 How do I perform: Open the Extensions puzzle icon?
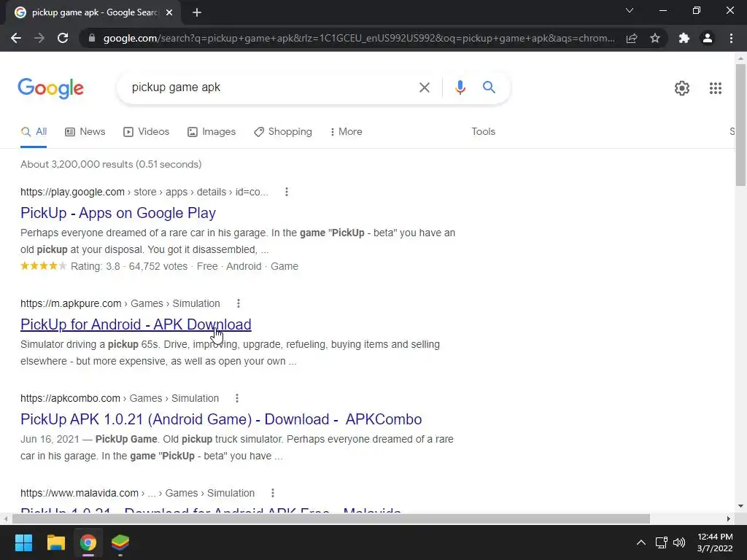click(684, 38)
